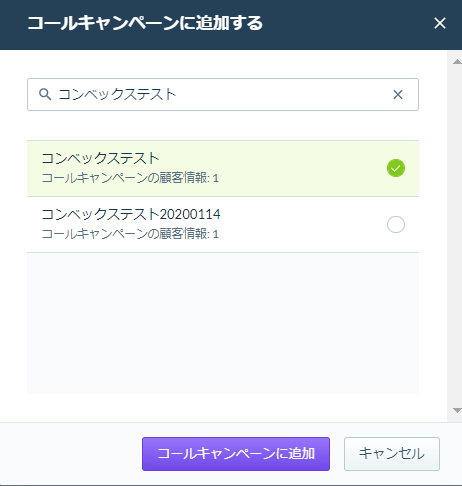Focus the campaign search input field

pyautogui.click(x=223, y=94)
